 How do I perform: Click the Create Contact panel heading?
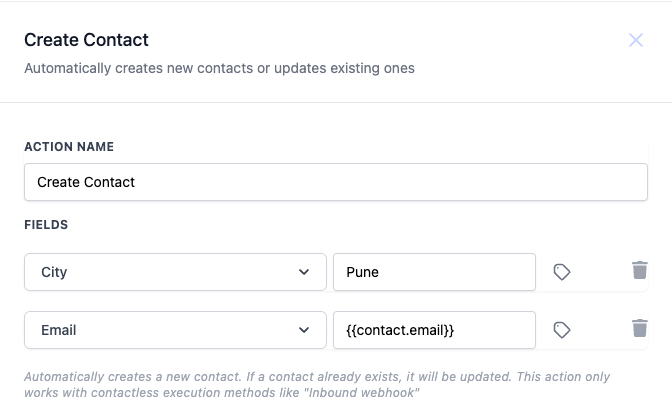pyautogui.click(x=87, y=40)
